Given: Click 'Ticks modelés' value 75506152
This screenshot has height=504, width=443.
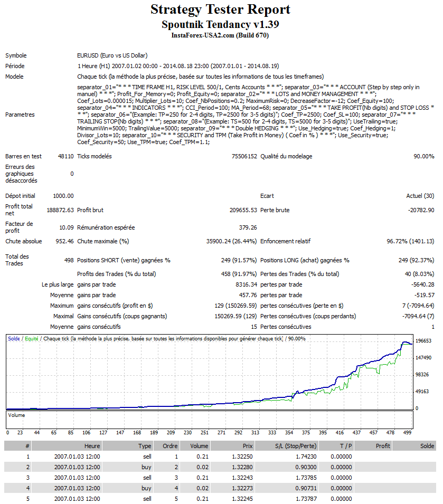Looking at the screenshot, I should pos(244,157).
